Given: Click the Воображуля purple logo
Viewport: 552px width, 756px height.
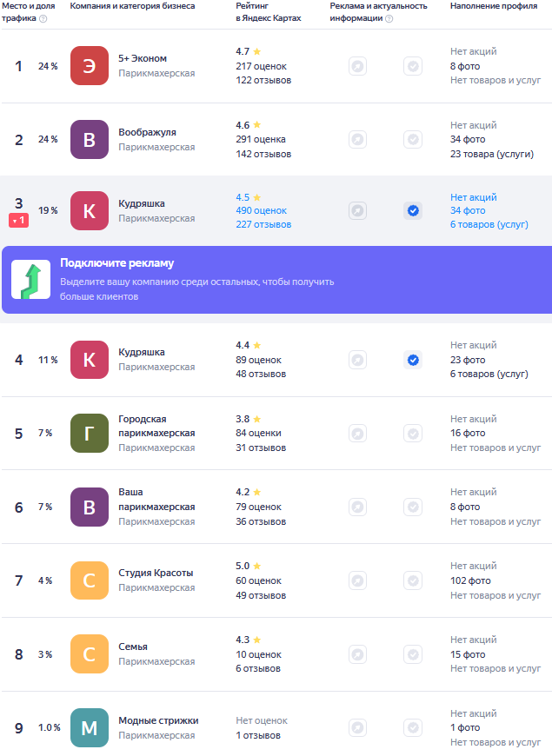Looking at the screenshot, I should pos(90,139).
